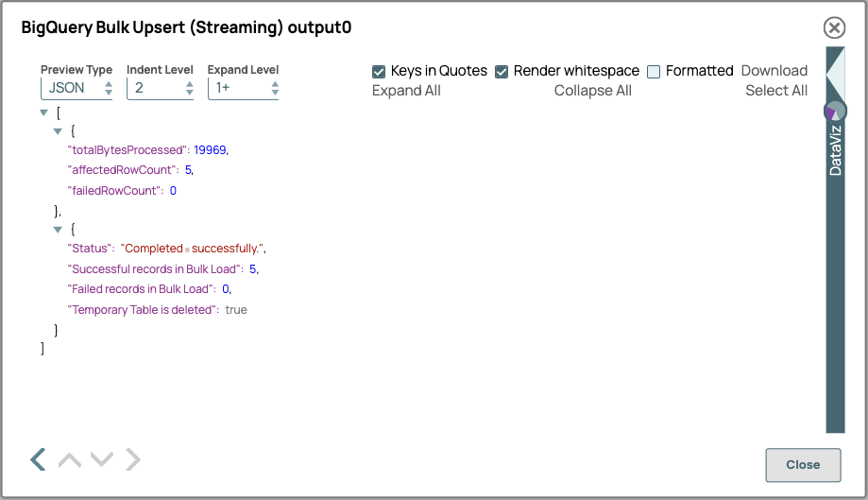
Task: Go to next record with right arrow
Action: point(133,459)
